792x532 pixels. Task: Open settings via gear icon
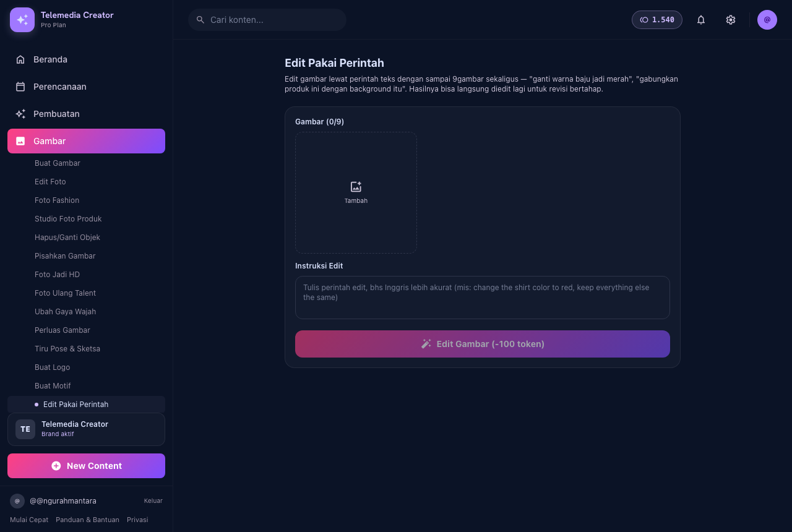click(x=731, y=20)
